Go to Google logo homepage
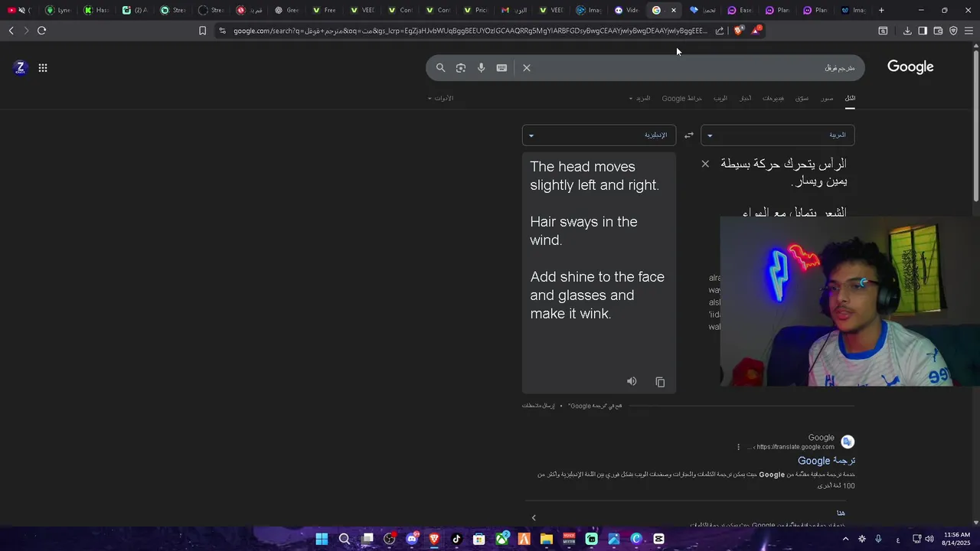This screenshot has height=551, width=980. (x=910, y=67)
